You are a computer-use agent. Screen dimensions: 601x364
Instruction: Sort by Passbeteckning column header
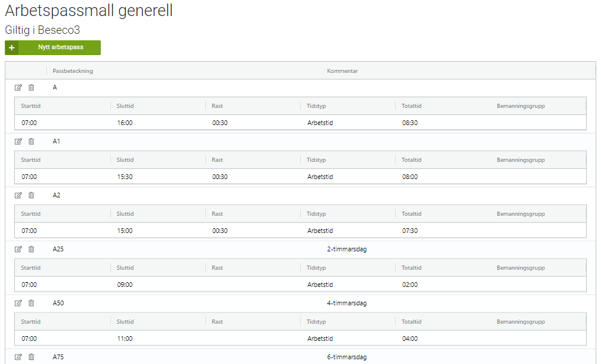click(x=73, y=71)
